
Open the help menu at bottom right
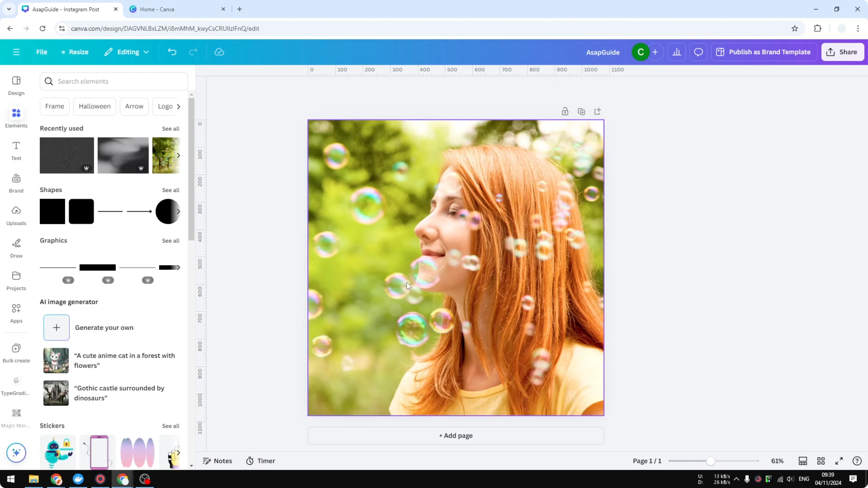(857, 461)
